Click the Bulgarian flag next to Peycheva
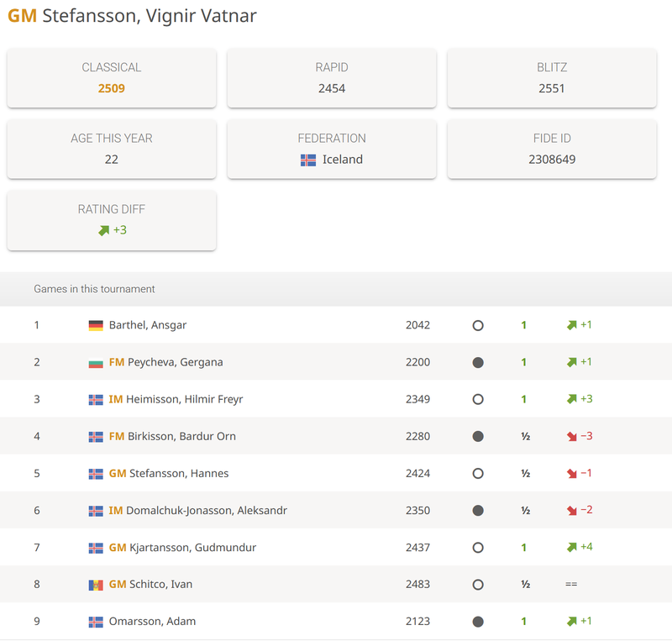Image resolution: width=672 pixels, height=641 pixels. pyautogui.click(x=96, y=362)
